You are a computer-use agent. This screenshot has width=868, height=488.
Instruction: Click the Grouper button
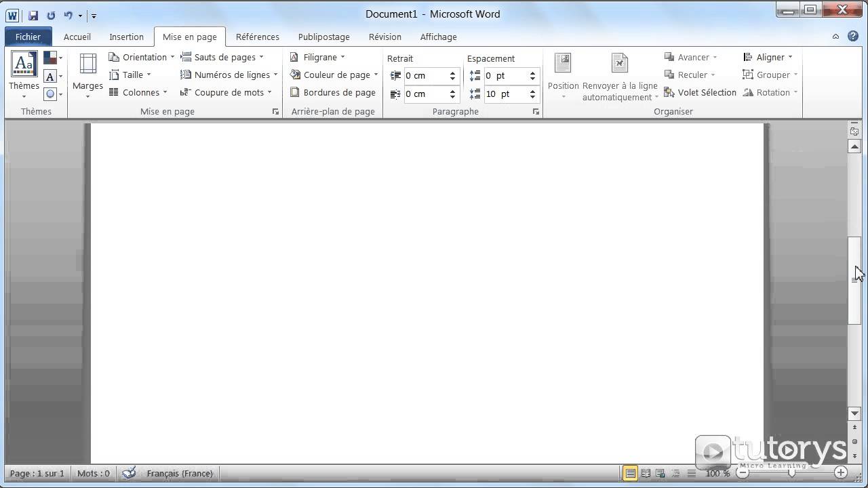coord(770,75)
